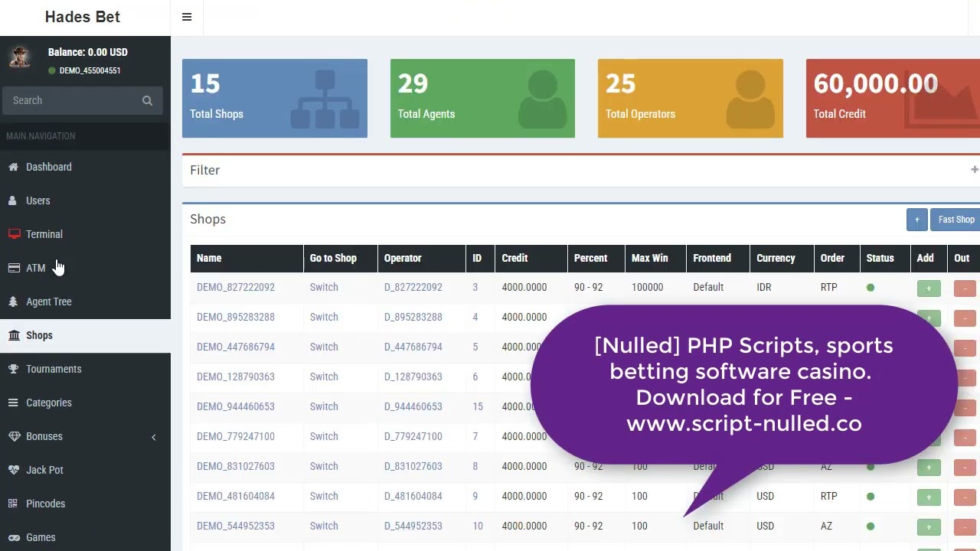Click Switch for DEMO_544952353 row
The width and height of the screenshot is (980, 551).
click(x=324, y=526)
